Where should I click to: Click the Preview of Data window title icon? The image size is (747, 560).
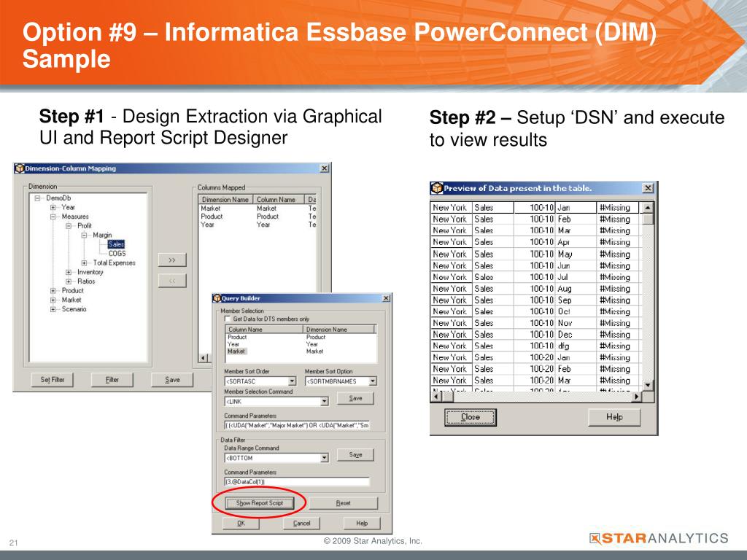(x=437, y=189)
